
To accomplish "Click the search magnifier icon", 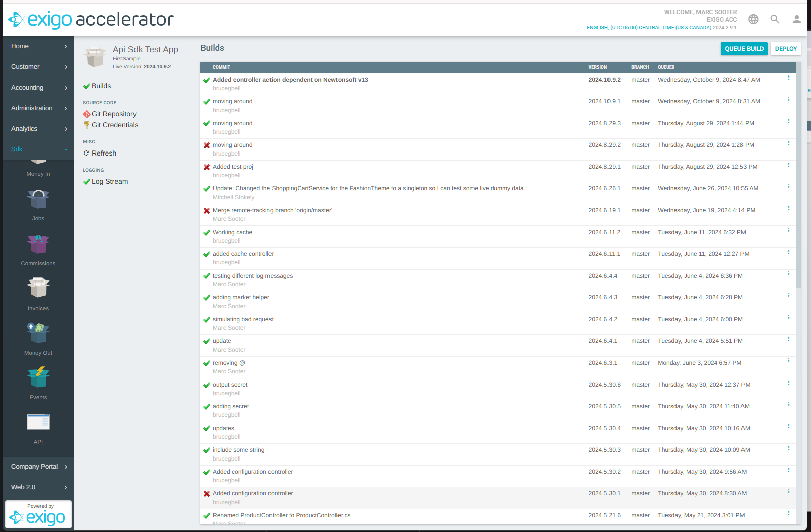I will coord(775,19).
